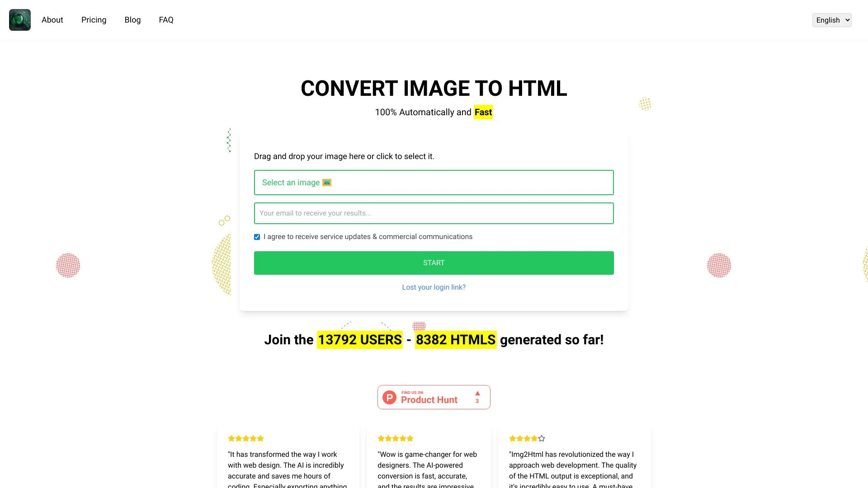Expand the language selection menu
868x488 pixels.
pyautogui.click(x=832, y=20)
